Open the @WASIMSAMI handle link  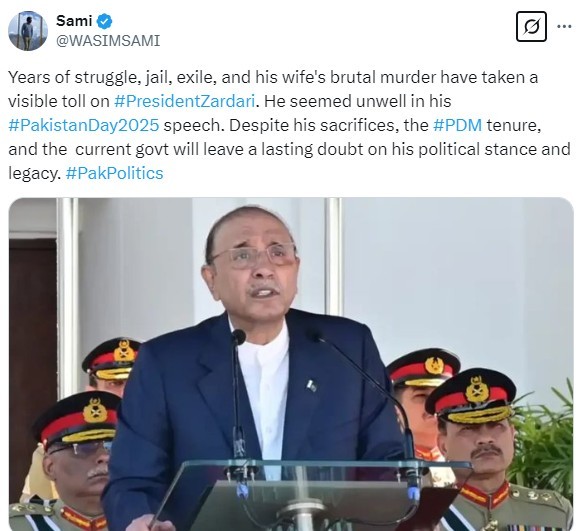click(108, 41)
